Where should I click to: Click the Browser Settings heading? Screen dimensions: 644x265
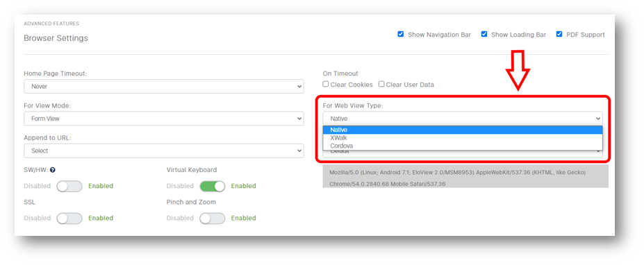tap(56, 38)
